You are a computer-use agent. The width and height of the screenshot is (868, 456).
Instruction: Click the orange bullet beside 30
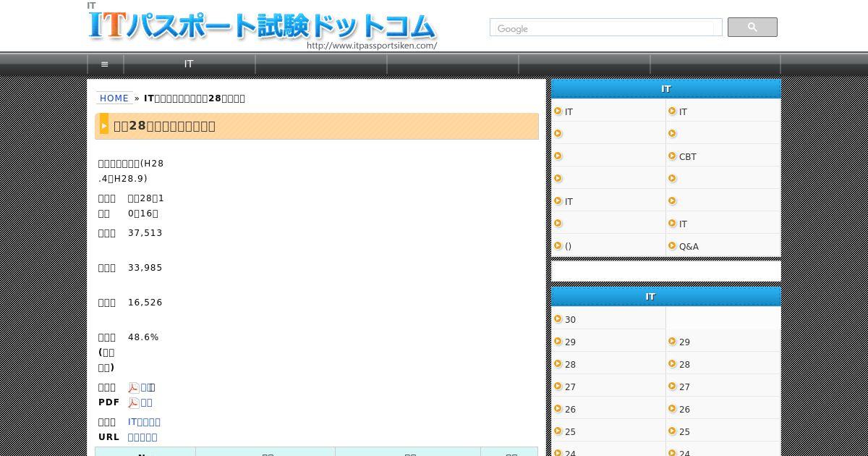pyautogui.click(x=558, y=319)
